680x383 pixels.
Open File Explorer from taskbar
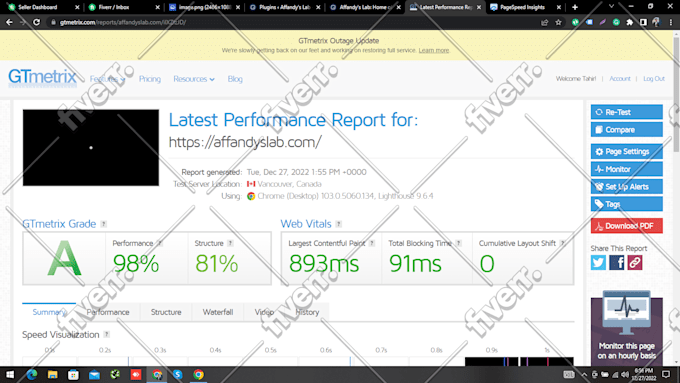[x=52, y=374]
